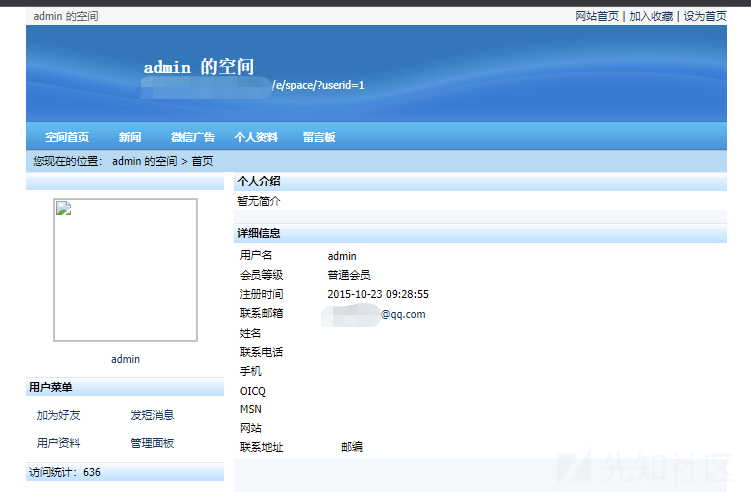Screen dimensions: 751x492
Task: Switch to the 新闻 tab
Action: point(130,137)
